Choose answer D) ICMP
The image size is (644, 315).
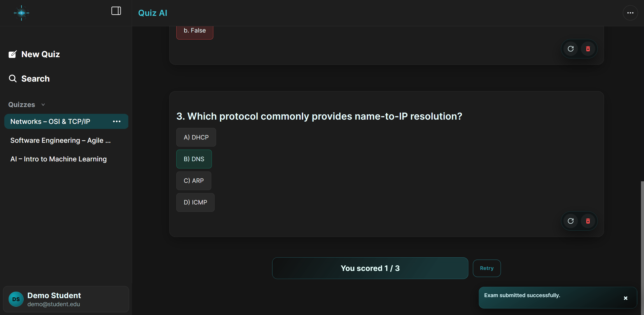click(195, 202)
